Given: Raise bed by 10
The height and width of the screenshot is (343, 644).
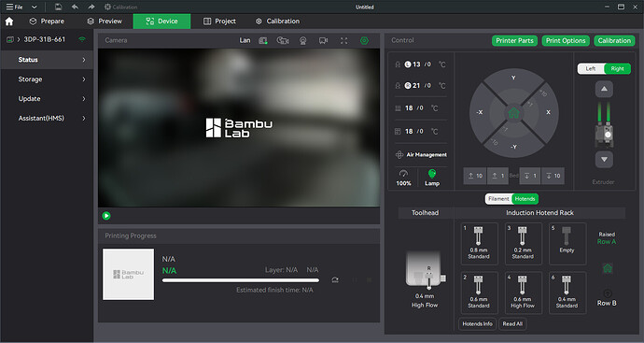Looking at the screenshot, I should 475,176.
